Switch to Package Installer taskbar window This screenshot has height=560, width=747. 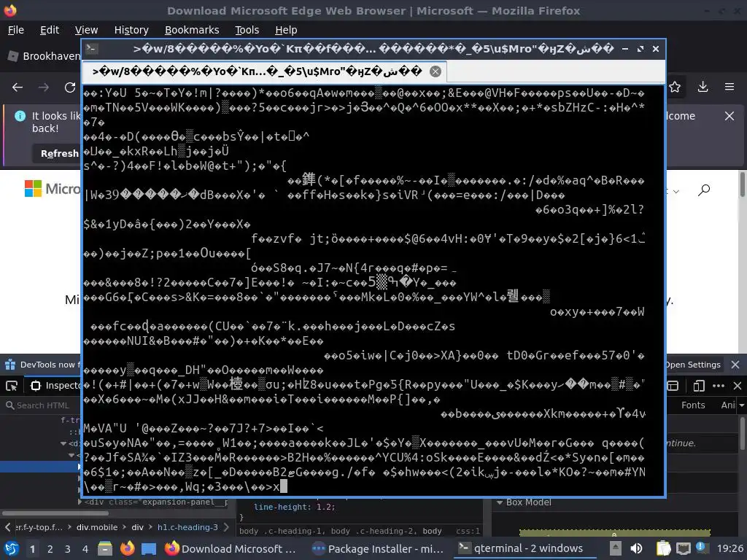click(377, 548)
